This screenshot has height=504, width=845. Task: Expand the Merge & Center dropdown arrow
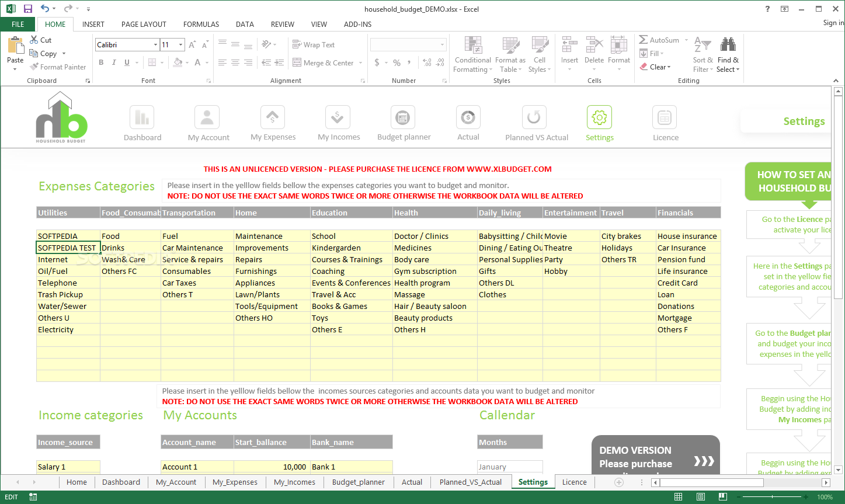click(x=360, y=63)
